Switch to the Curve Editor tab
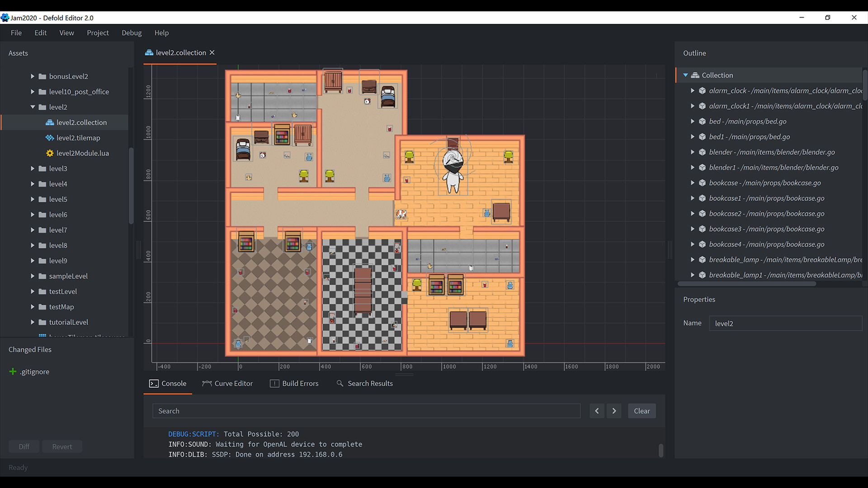The height and width of the screenshot is (488, 868). click(233, 383)
